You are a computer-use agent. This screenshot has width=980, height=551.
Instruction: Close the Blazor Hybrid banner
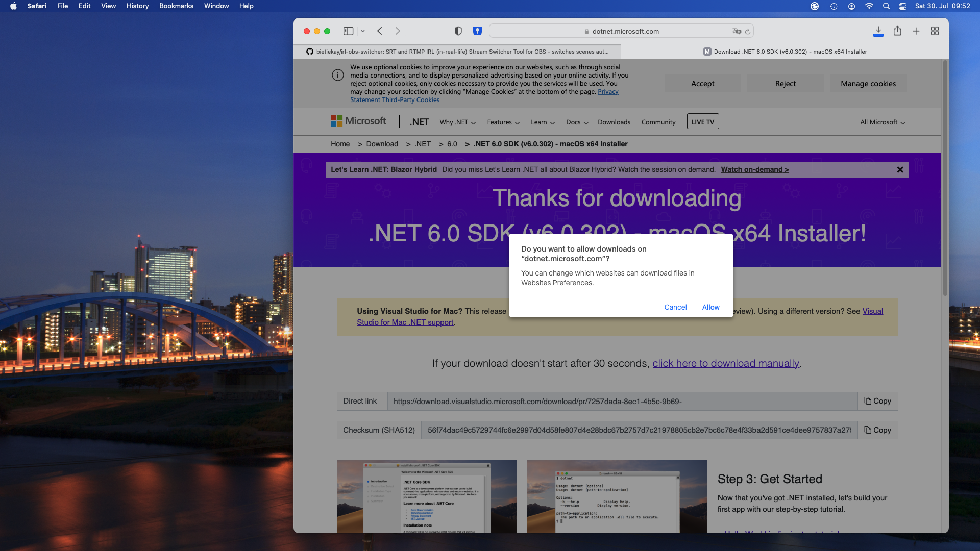coord(900,170)
